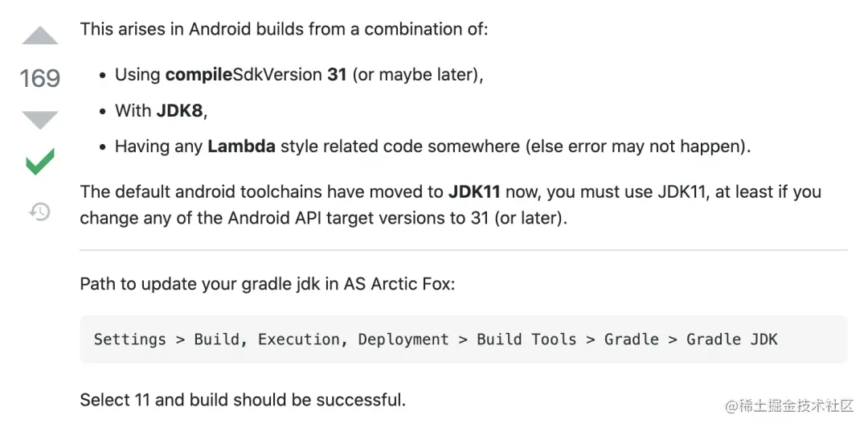Click the 'change any of the Android API target versions' line
The height and width of the screenshot is (428, 868).
coord(324,218)
